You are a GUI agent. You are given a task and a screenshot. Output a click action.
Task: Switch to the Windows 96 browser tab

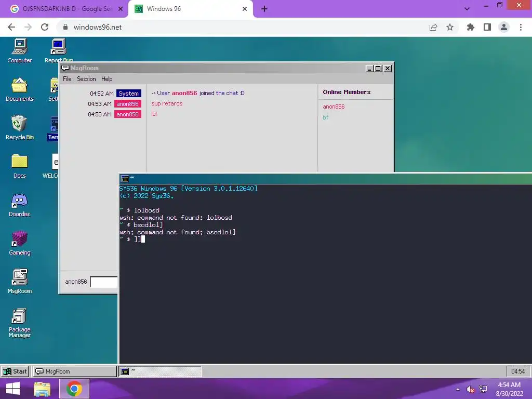coord(191,9)
